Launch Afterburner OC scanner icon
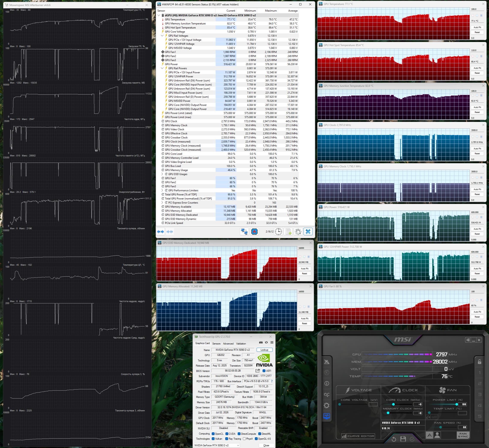This screenshot has height=448, width=489. tap(327, 395)
